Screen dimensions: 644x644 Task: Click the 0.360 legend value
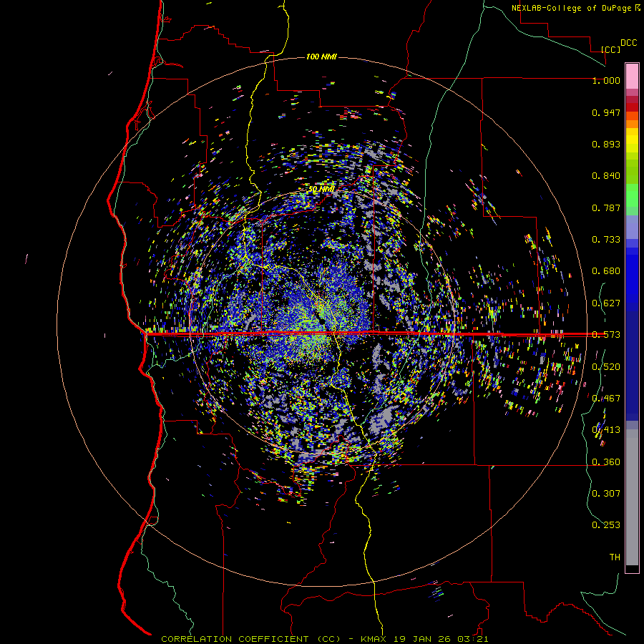tap(606, 462)
